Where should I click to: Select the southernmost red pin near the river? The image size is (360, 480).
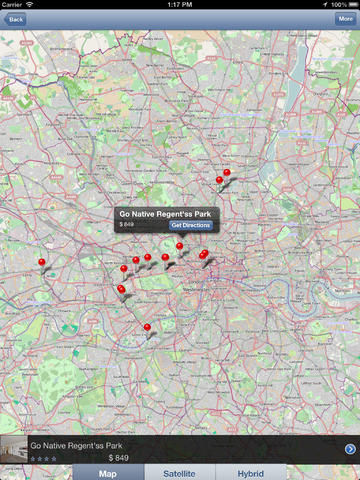tap(147, 327)
